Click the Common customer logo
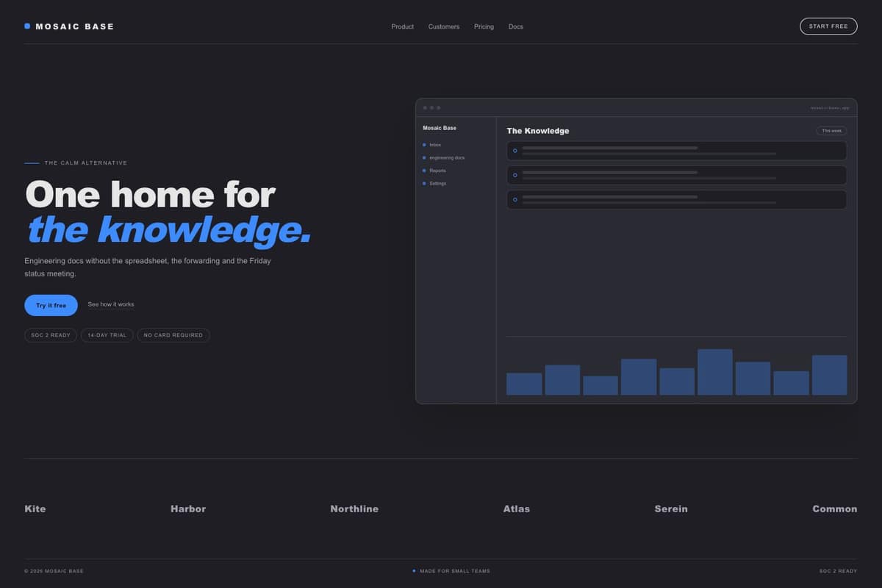Image resolution: width=882 pixels, height=588 pixels. [834, 509]
